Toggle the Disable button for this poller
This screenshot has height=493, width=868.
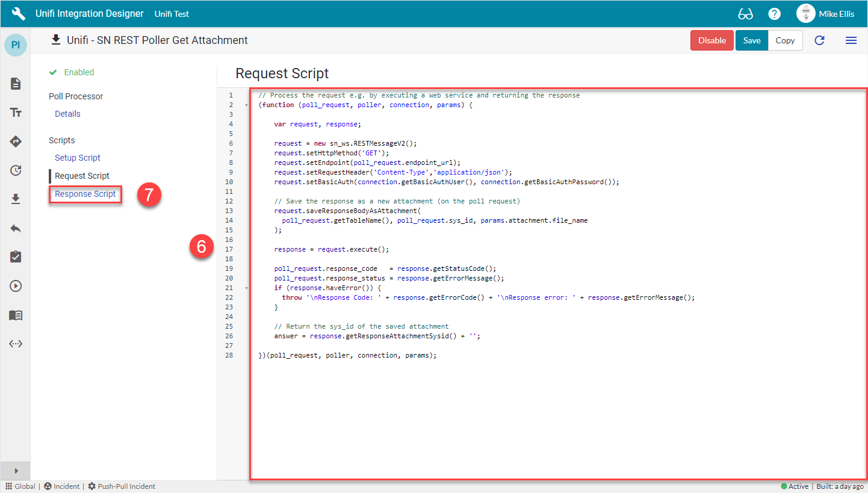[x=712, y=40]
